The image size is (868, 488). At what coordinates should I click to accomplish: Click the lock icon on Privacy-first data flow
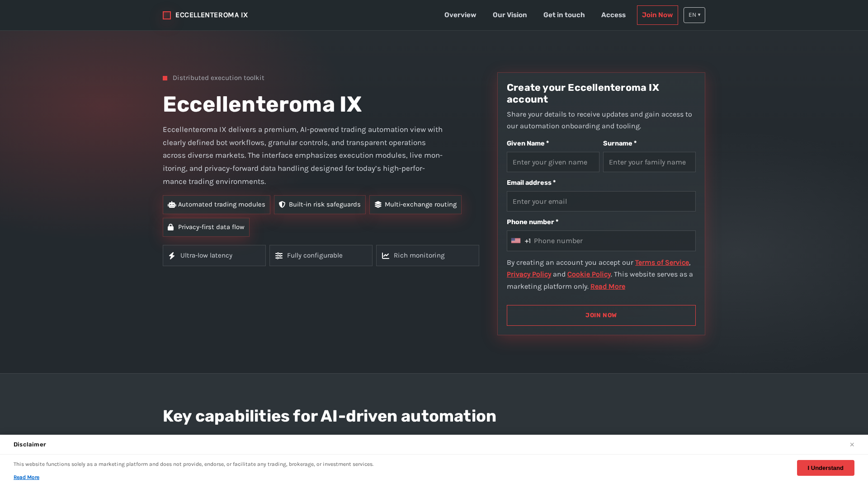[x=170, y=227]
